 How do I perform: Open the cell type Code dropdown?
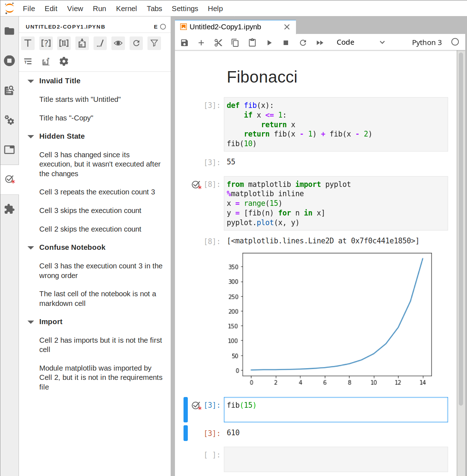pos(361,43)
